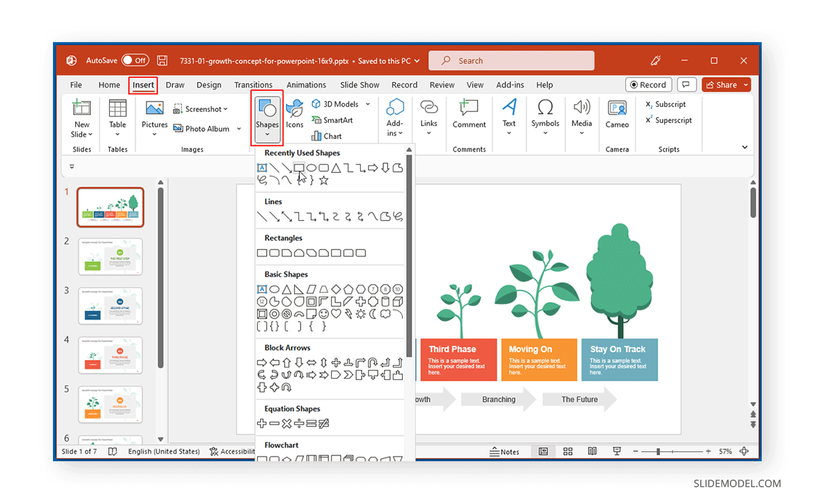Open the Symbols gallery
The image size is (814, 504).
(x=545, y=115)
